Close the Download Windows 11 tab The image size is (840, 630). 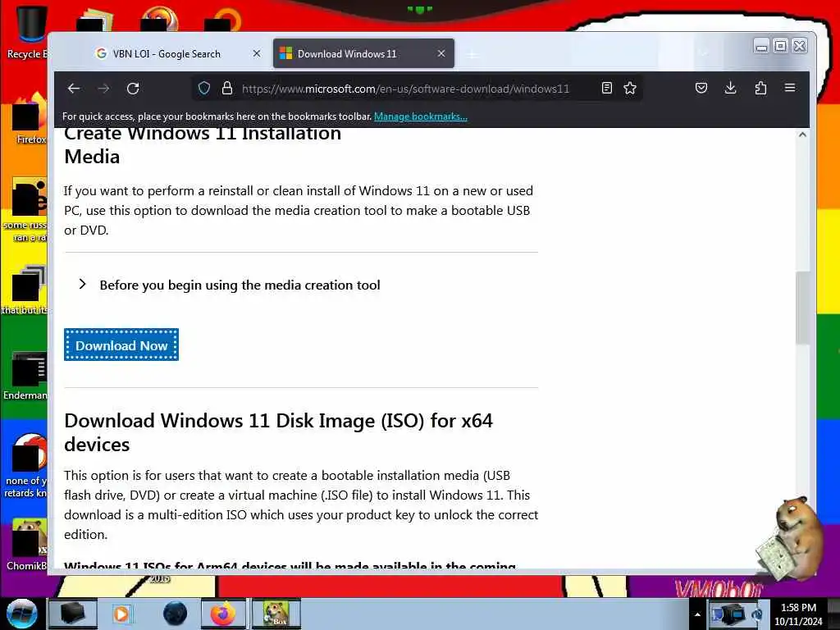[x=441, y=53]
